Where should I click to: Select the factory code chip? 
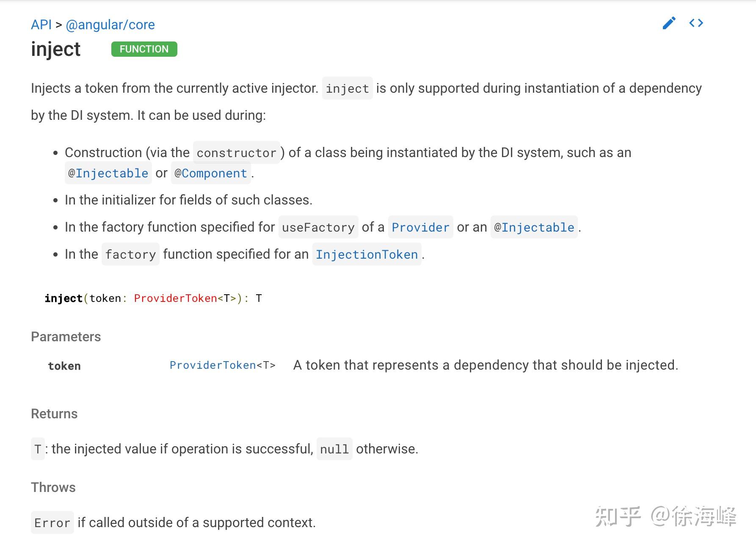[130, 254]
